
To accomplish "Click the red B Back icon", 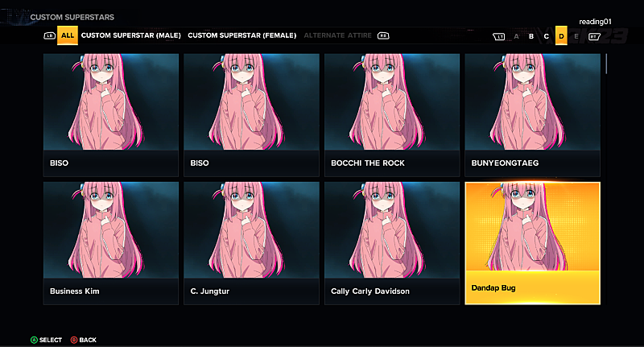I will (x=74, y=340).
